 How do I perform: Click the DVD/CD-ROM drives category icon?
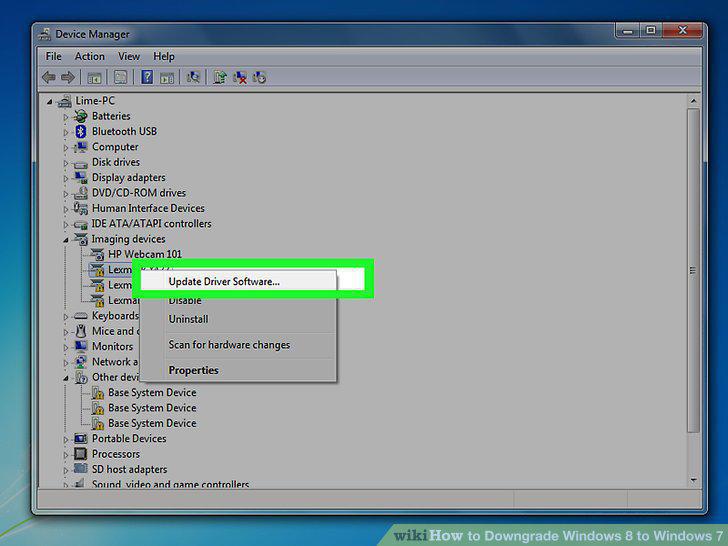point(80,193)
